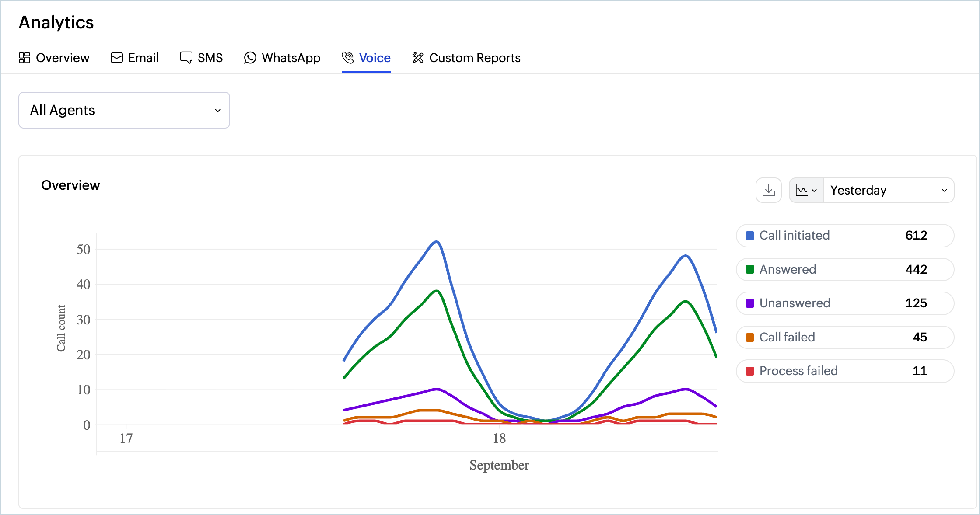
Task: Click the 40 value on y-axis
Action: (83, 285)
